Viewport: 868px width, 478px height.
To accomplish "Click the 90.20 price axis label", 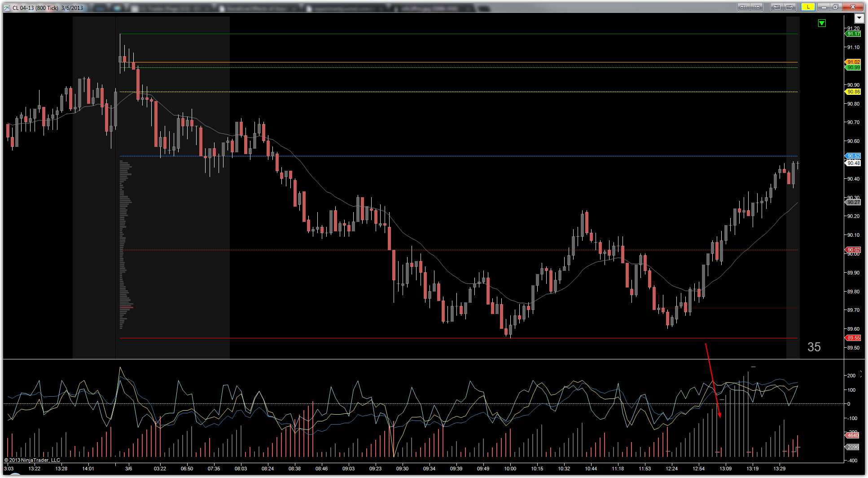I will pyautogui.click(x=853, y=216).
